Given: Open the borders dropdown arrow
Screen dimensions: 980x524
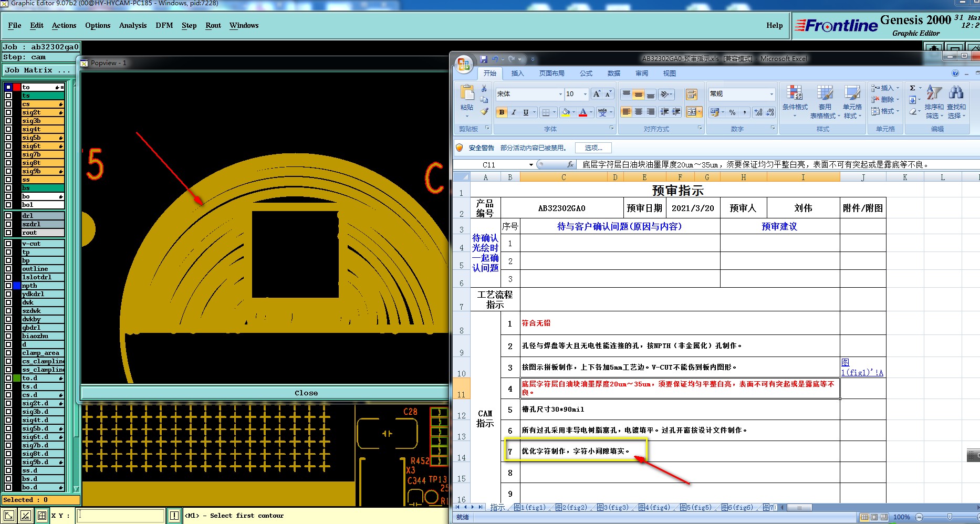Looking at the screenshot, I should (554, 112).
